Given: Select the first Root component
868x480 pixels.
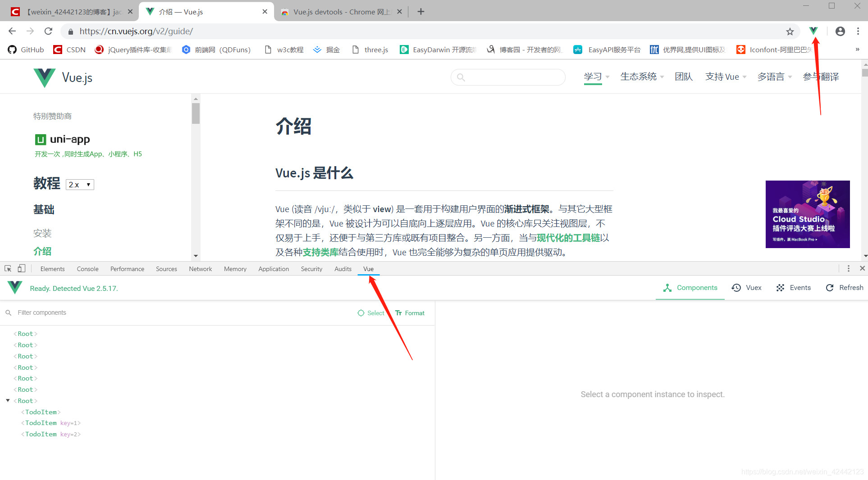Looking at the screenshot, I should pos(25,334).
